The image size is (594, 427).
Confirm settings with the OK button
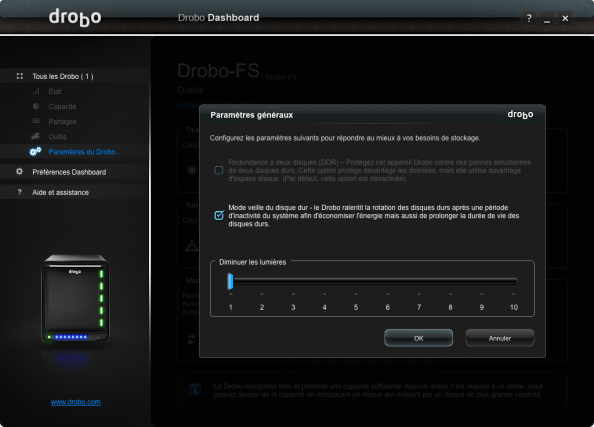click(418, 338)
